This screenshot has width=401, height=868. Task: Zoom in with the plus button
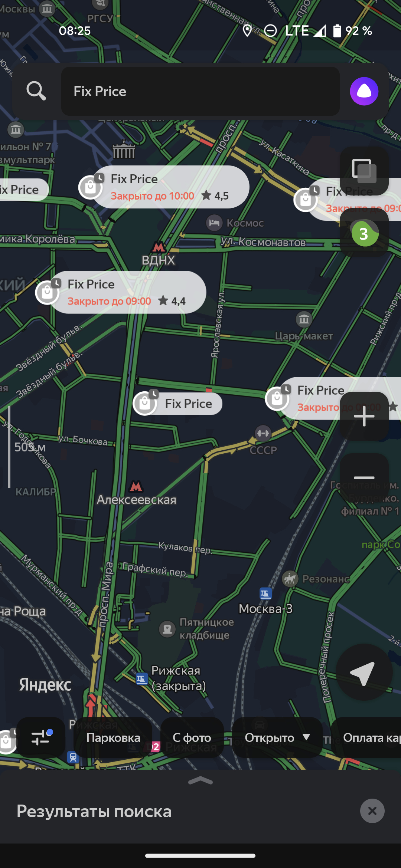pos(364,416)
